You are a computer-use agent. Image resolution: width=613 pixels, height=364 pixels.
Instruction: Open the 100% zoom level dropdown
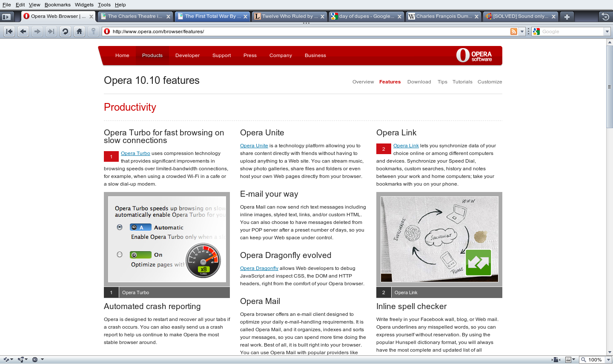[x=607, y=360]
